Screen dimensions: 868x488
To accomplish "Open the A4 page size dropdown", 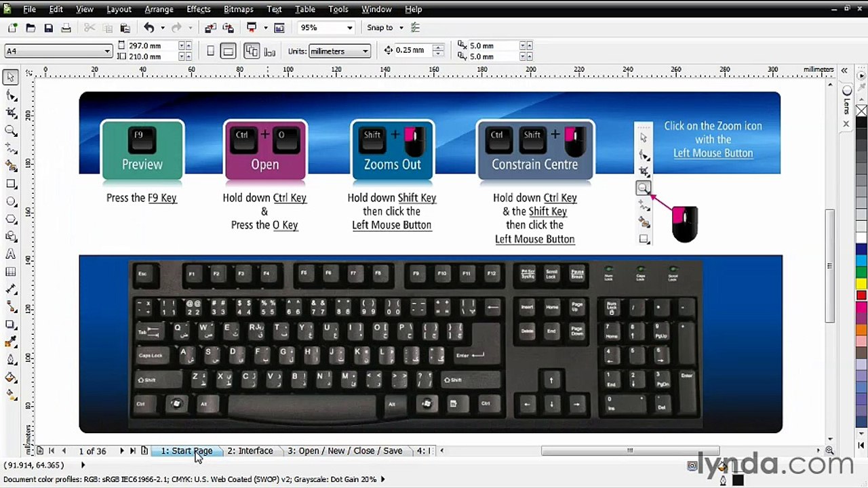I will (106, 52).
